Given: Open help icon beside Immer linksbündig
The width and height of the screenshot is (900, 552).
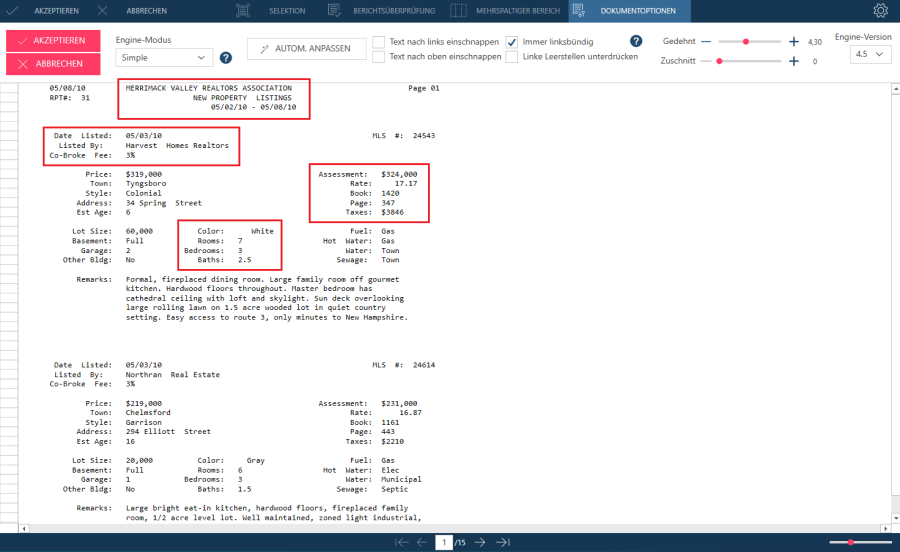Looking at the screenshot, I should (636, 41).
